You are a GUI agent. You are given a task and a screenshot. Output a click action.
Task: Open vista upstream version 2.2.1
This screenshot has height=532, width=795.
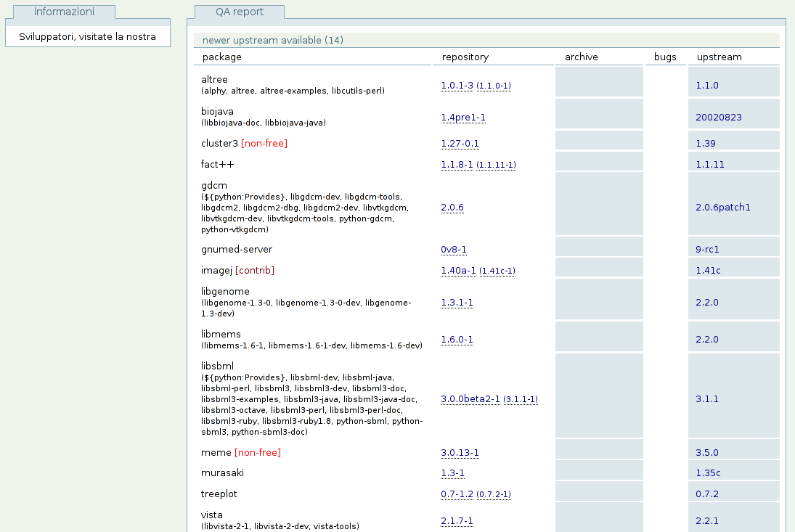(706, 521)
